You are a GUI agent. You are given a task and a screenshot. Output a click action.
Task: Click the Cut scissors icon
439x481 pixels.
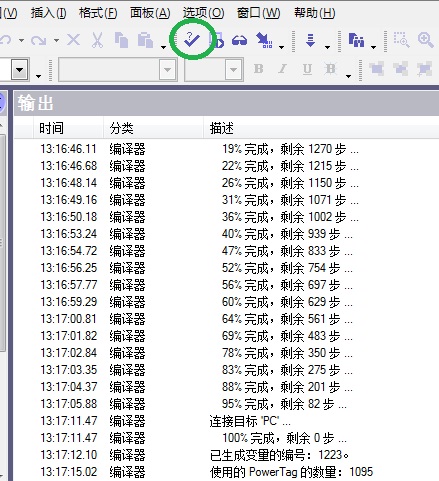click(97, 40)
